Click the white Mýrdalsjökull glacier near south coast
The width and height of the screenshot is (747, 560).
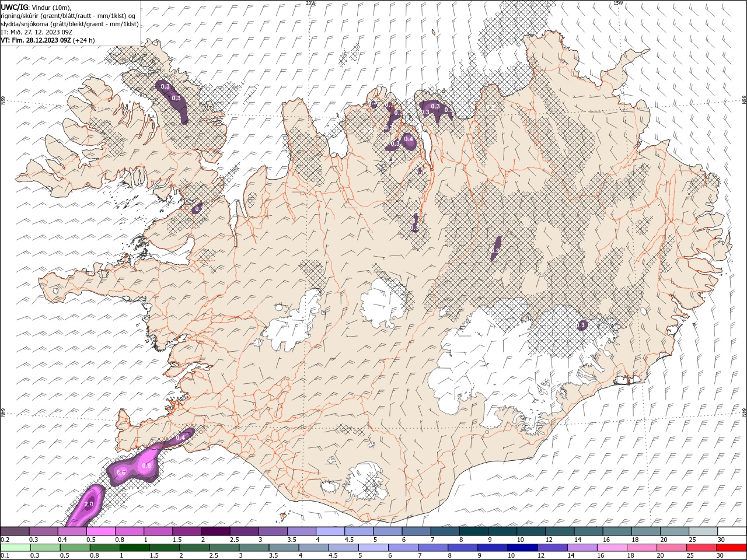coord(365,481)
